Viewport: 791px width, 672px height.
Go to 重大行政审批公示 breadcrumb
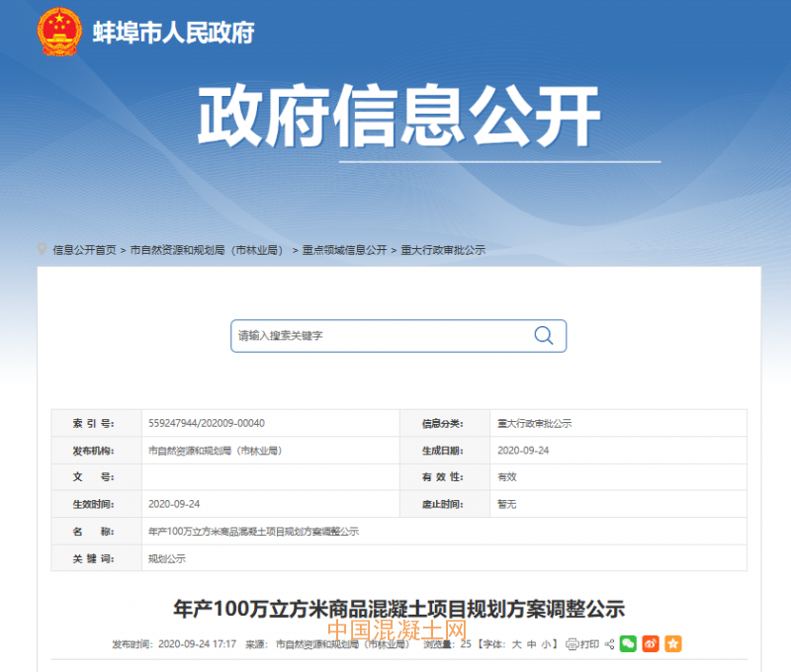pos(443,251)
